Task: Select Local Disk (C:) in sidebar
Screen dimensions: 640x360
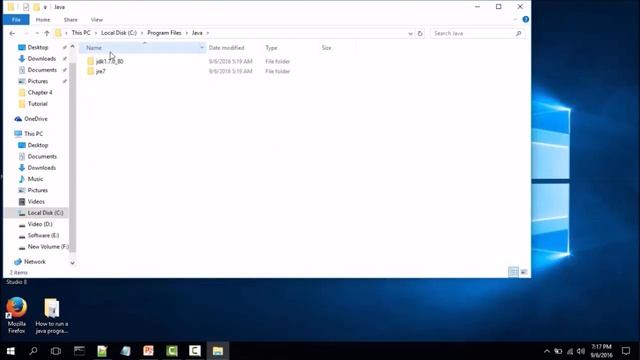Action: (x=45, y=213)
